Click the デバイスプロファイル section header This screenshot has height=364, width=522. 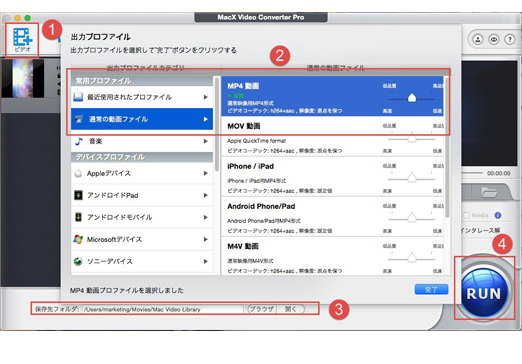click(x=142, y=157)
